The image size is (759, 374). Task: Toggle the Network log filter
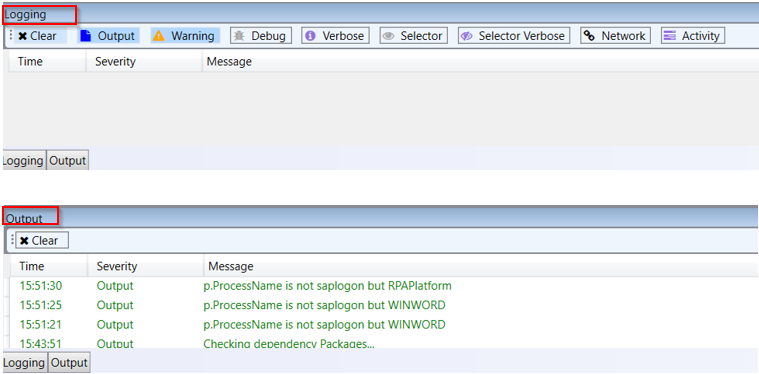[x=615, y=36]
